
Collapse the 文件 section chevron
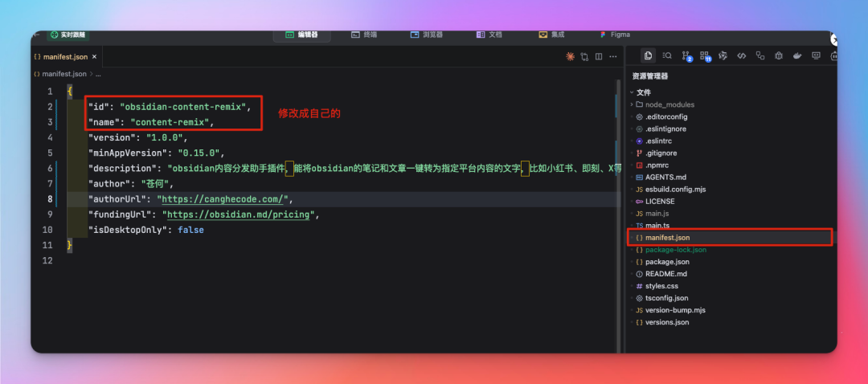point(632,92)
